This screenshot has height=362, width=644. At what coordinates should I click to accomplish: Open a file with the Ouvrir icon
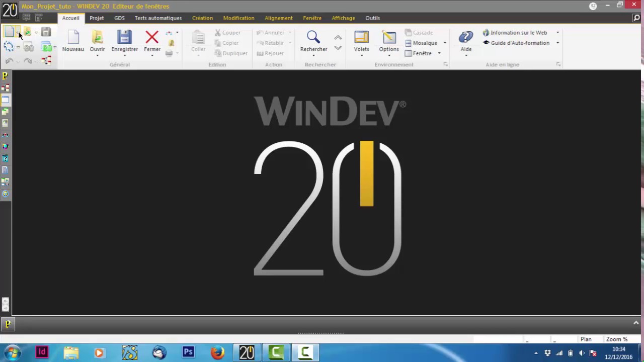(97, 37)
